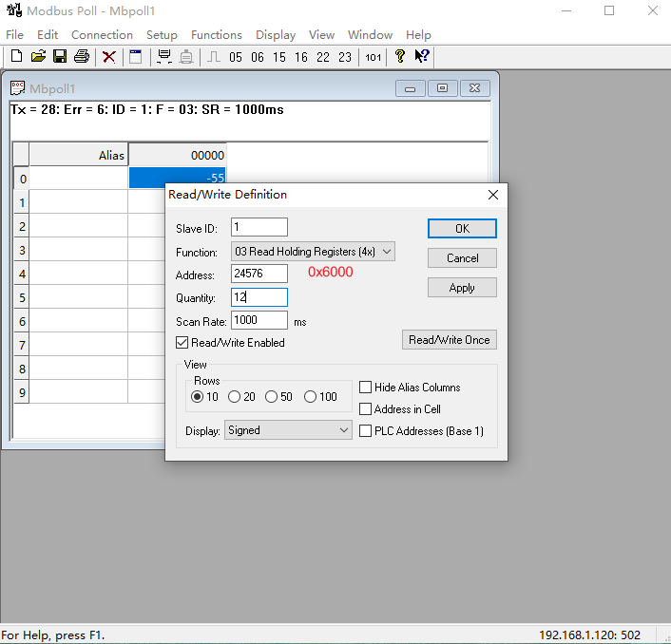Click the 101 toolbar icon
This screenshot has width=671, height=644.
coord(374,57)
